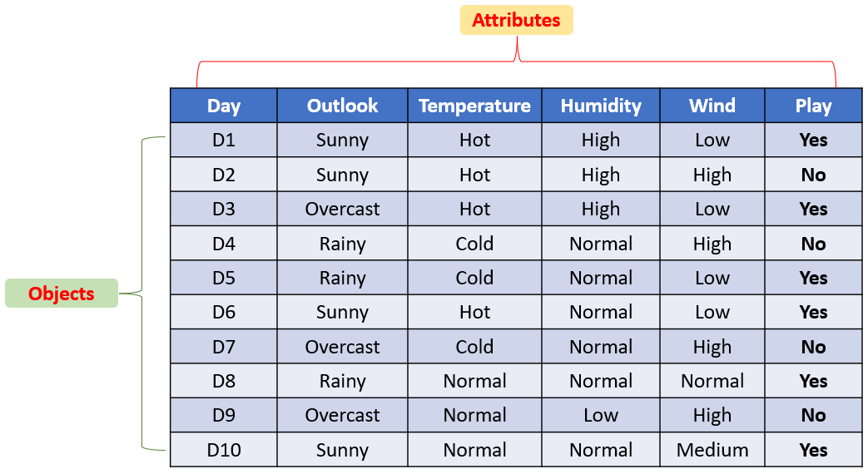Viewport: 868px width, 474px height.
Task: Select the Humidity column header
Action: pos(601,106)
